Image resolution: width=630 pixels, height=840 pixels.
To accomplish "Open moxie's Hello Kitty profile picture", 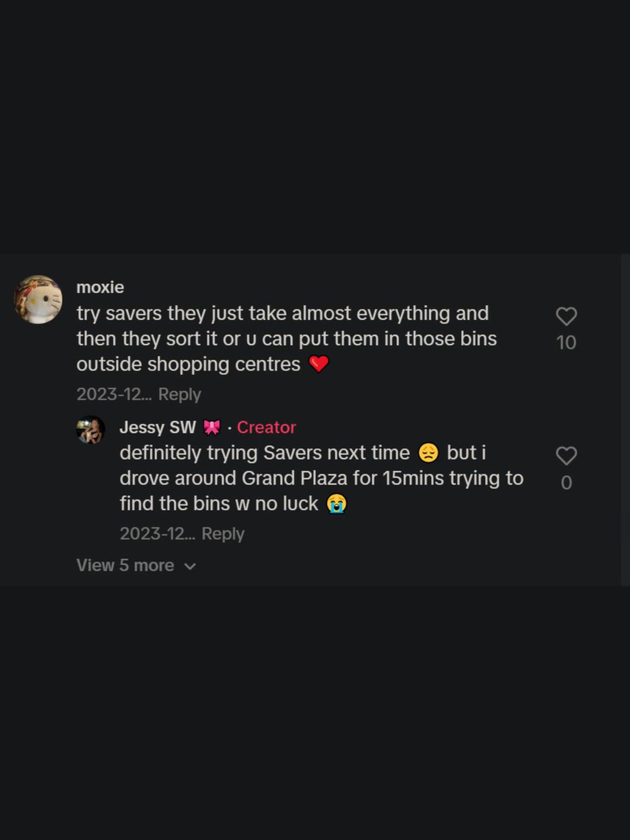I will (x=38, y=299).
